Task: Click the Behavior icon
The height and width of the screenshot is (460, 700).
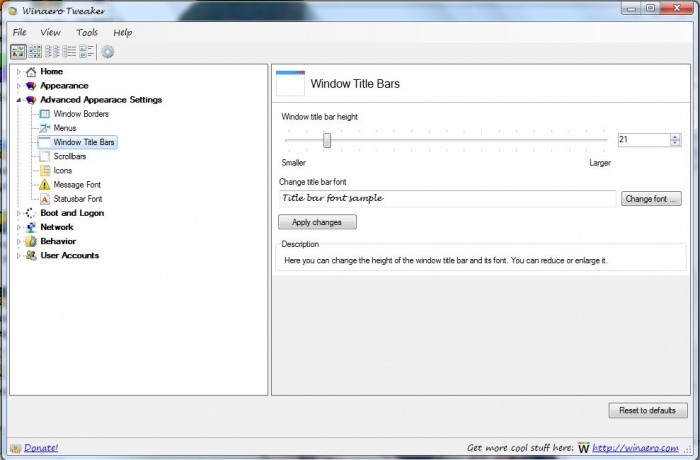Action: click(x=31, y=241)
